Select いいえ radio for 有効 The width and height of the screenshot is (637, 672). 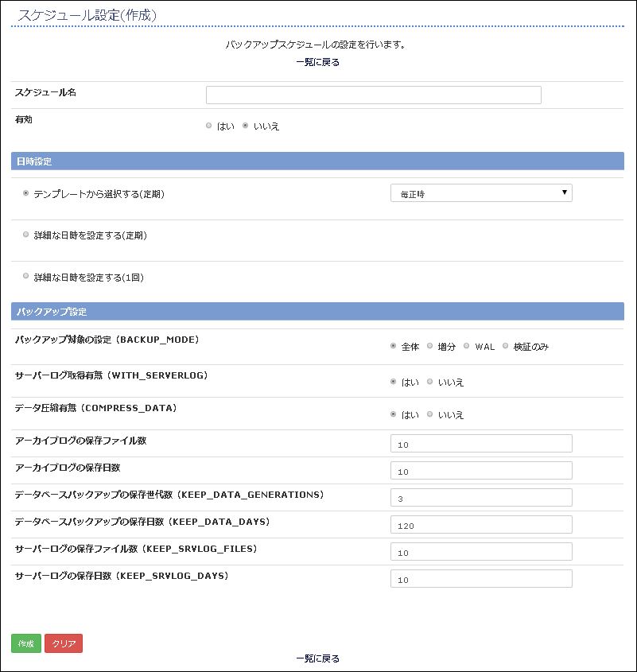[245, 126]
